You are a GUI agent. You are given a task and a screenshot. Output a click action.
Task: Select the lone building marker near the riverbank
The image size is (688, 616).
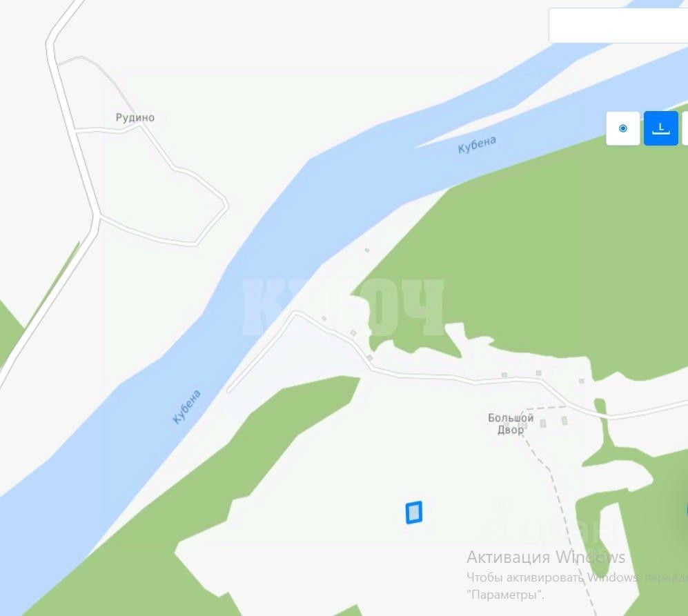(x=367, y=250)
